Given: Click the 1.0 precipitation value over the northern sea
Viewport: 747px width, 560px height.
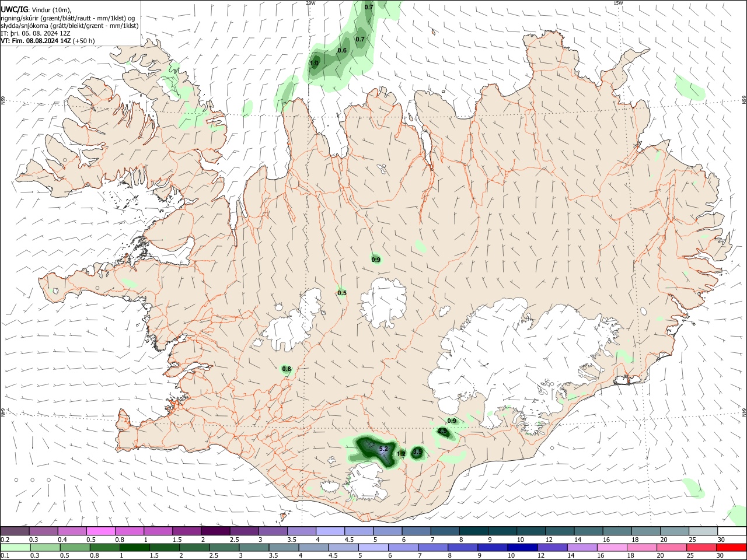Looking at the screenshot, I should [x=314, y=63].
